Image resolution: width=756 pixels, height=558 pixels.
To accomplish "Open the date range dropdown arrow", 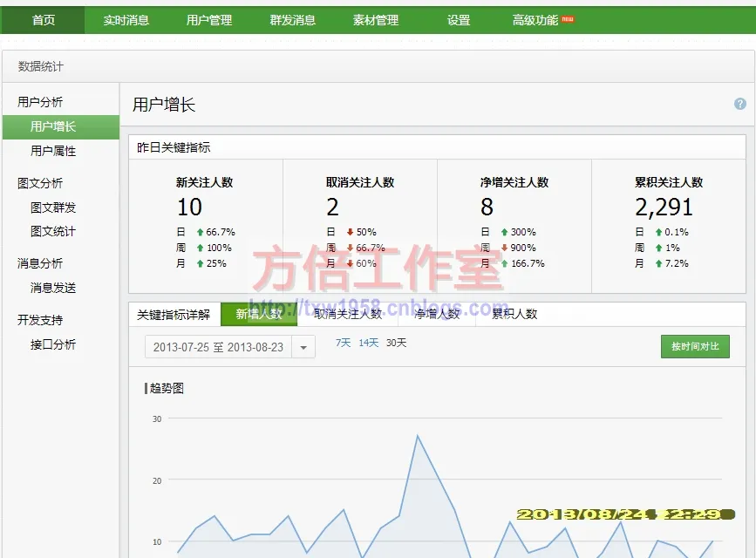I will 303,347.
